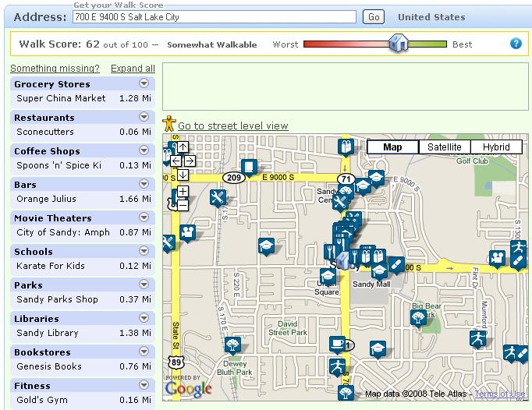Select the Genesis Books listing
Viewport: 532px width, 410px height.
point(83,366)
